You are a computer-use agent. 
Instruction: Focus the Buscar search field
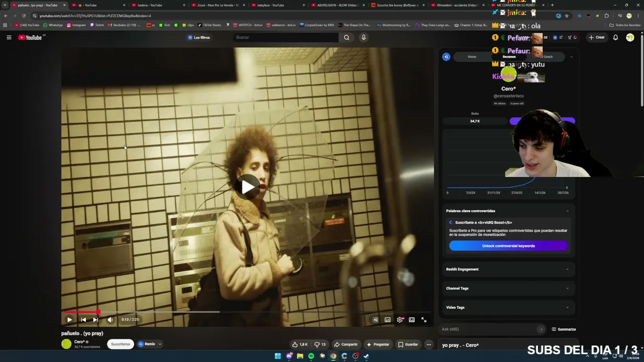[286, 37]
